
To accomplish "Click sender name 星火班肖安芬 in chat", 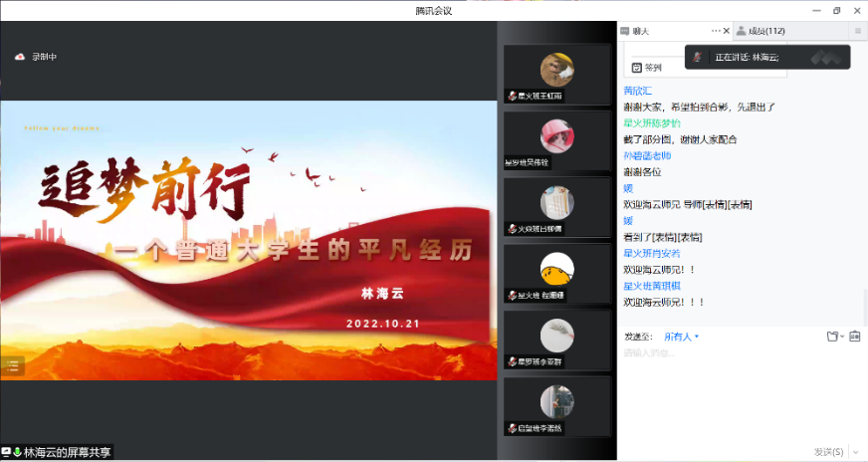I will click(652, 253).
